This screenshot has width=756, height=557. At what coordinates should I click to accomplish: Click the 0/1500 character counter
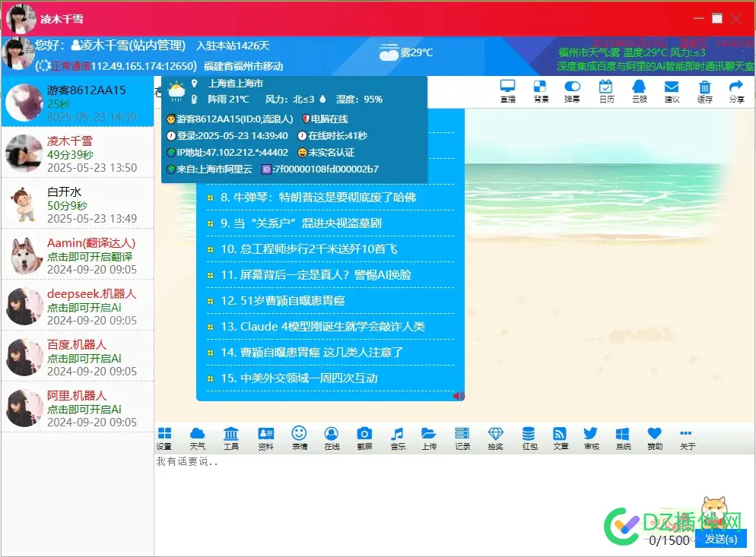click(x=669, y=540)
